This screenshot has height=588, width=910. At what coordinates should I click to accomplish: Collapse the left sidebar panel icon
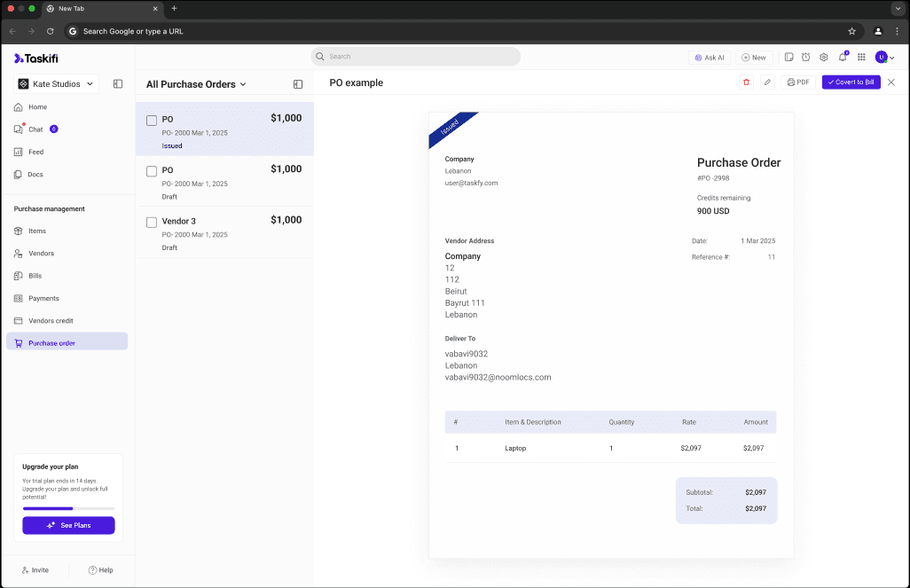[x=118, y=84]
